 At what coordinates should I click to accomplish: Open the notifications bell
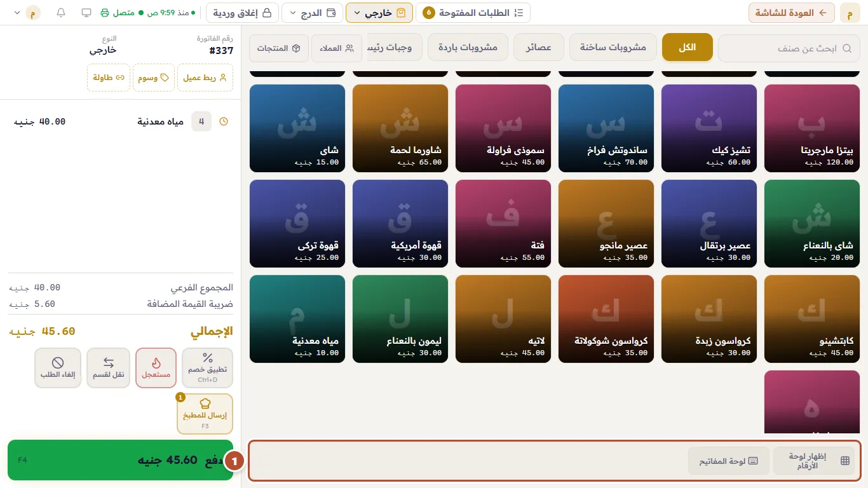coord(61,13)
